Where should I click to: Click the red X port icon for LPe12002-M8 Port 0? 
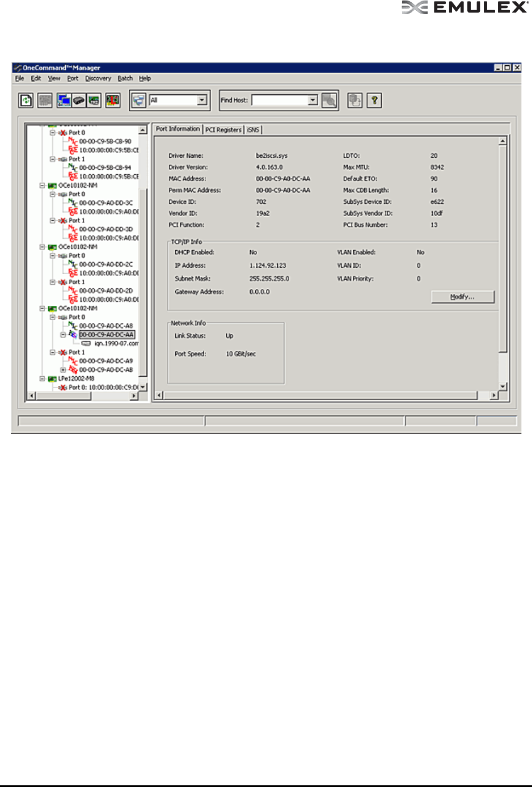click(x=62, y=388)
